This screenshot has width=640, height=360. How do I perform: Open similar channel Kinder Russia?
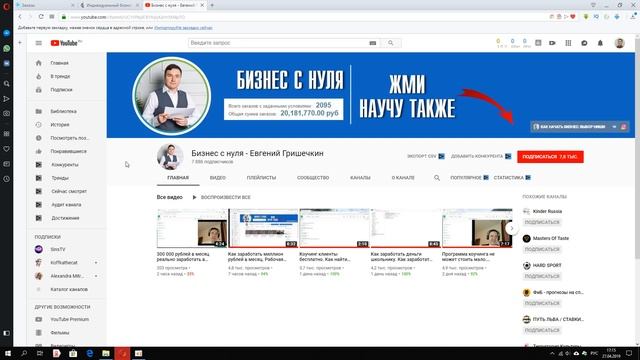(x=547, y=211)
